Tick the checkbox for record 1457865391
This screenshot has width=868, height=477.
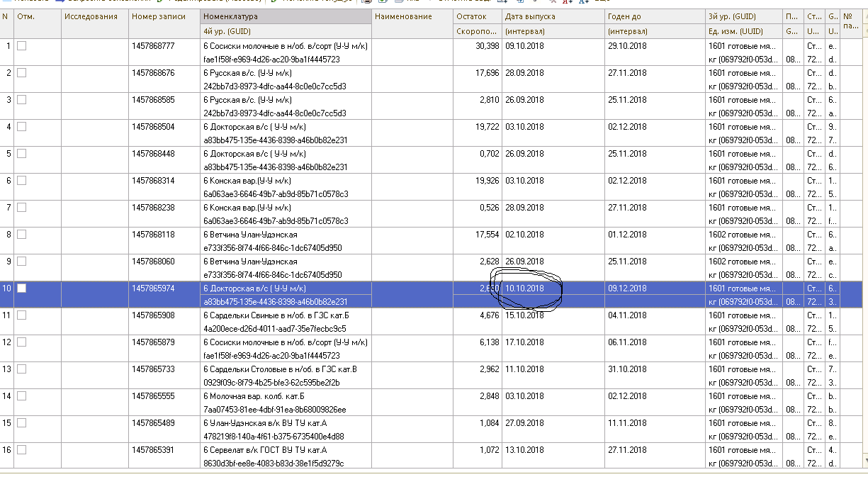pyautogui.click(x=21, y=449)
